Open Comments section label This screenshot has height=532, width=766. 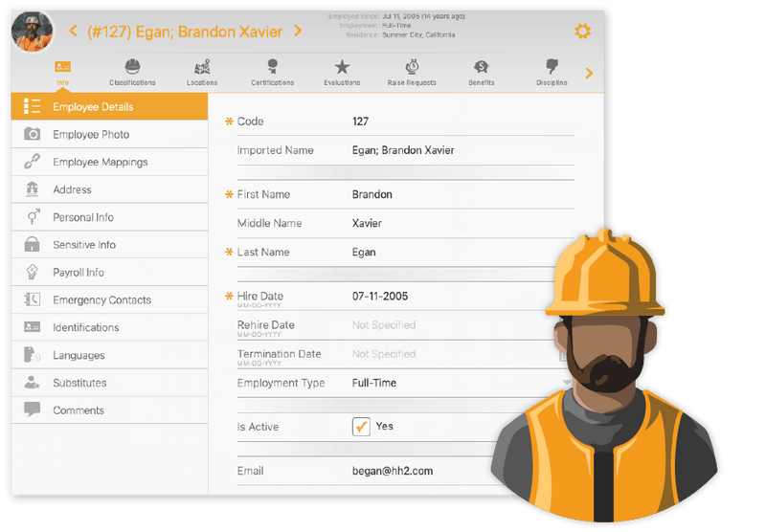pyautogui.click(x=79, y=410)
